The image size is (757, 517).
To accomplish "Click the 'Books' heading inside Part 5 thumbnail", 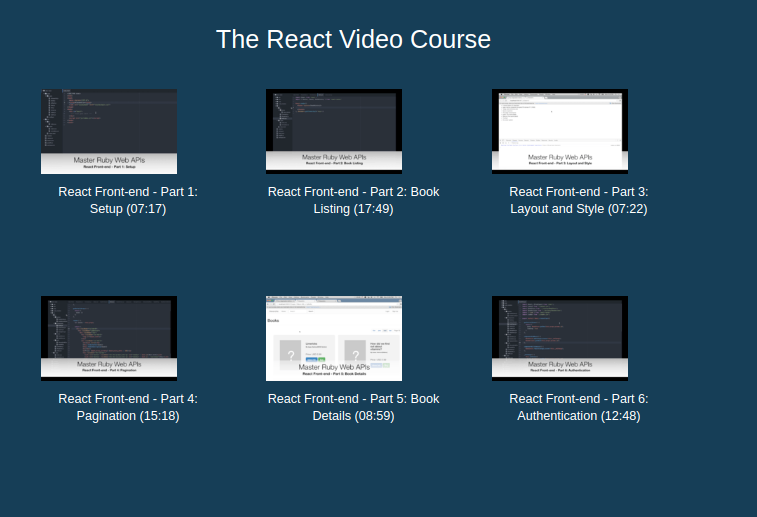I will [x=274, y=322].
